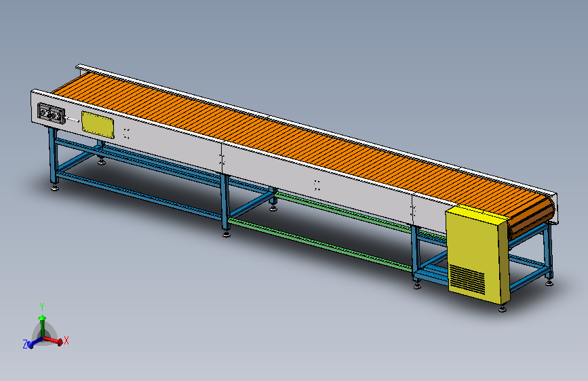Select the large yellow electrical cabinet
Viewport: 588px width, 381px height.
[477, 255]
